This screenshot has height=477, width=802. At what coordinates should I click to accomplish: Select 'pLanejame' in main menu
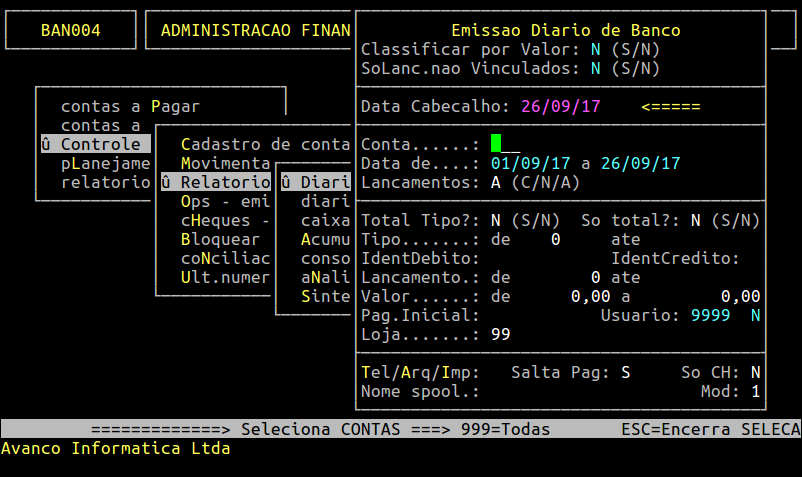(x=105, y=163)
